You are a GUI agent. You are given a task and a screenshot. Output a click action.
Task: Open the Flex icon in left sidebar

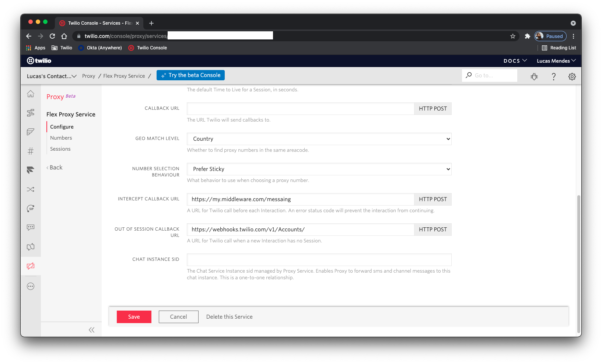coord(31,170)
